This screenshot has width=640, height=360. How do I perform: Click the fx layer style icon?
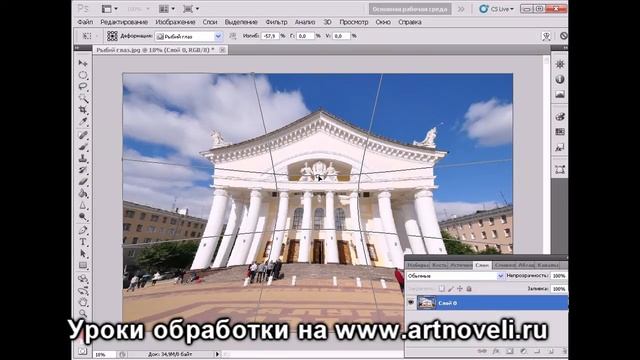(x=496, y=351)
